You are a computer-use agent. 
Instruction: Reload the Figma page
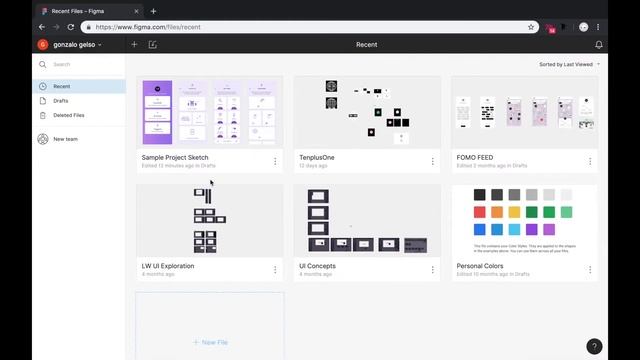(71, 27)
